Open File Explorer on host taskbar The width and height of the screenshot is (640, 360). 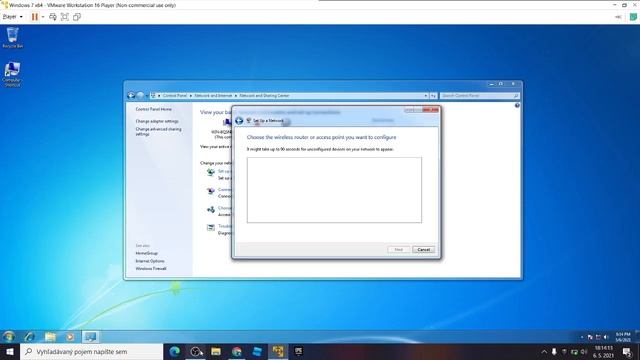click(x=216, y=351)
